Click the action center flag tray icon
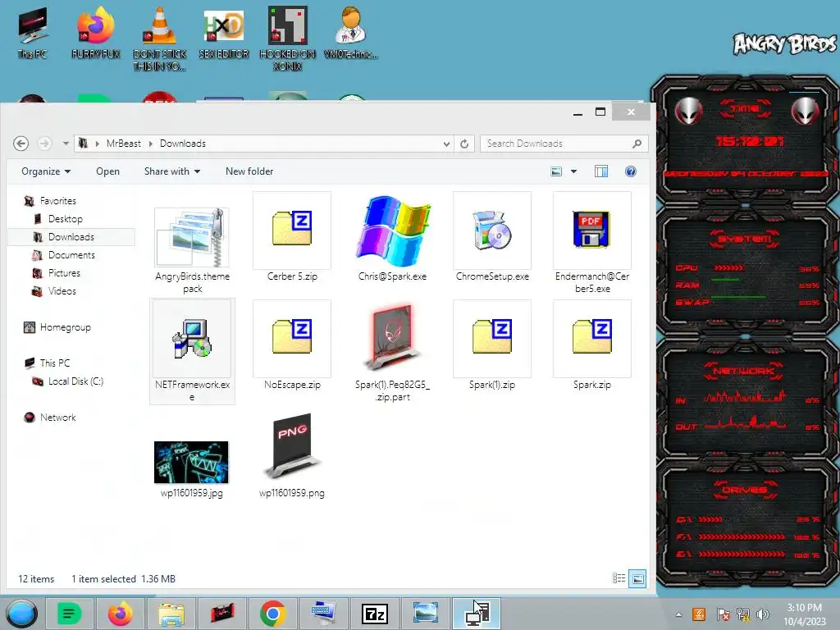 point(723,614)
